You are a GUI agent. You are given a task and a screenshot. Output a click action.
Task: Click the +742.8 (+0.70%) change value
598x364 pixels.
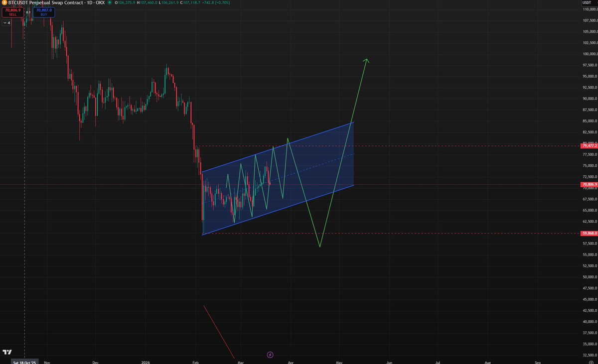[x=216, y=2]
